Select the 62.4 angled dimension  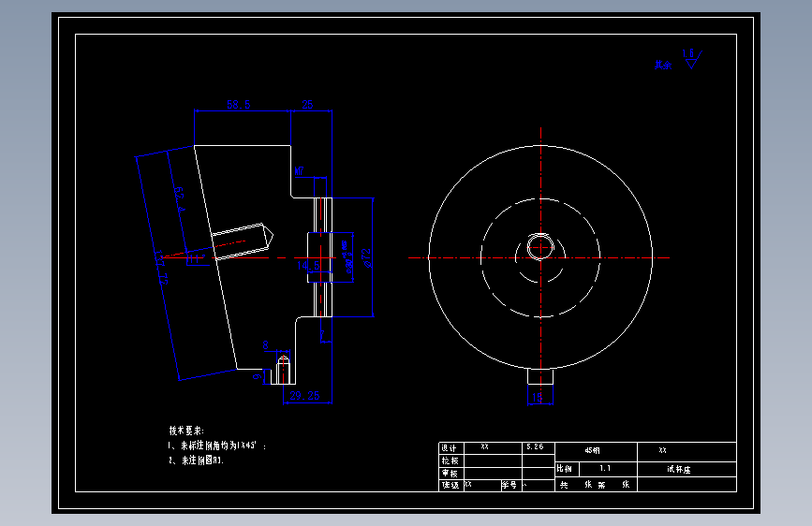(x=179, y=199)
